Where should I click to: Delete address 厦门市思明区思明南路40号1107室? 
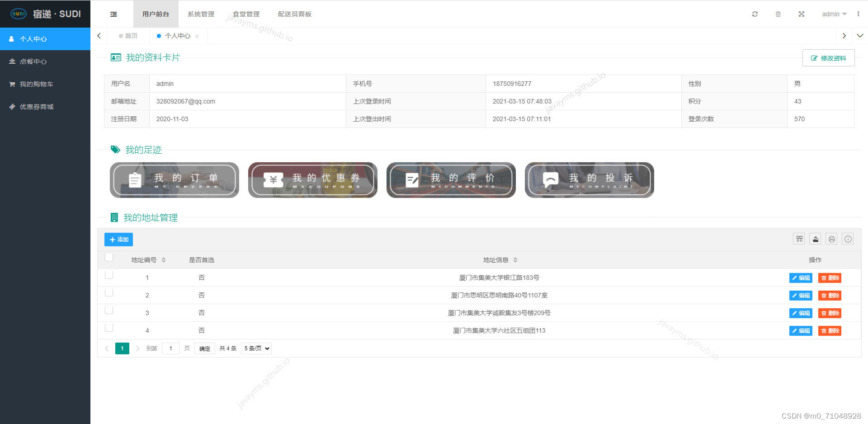[x=830, y=296]
